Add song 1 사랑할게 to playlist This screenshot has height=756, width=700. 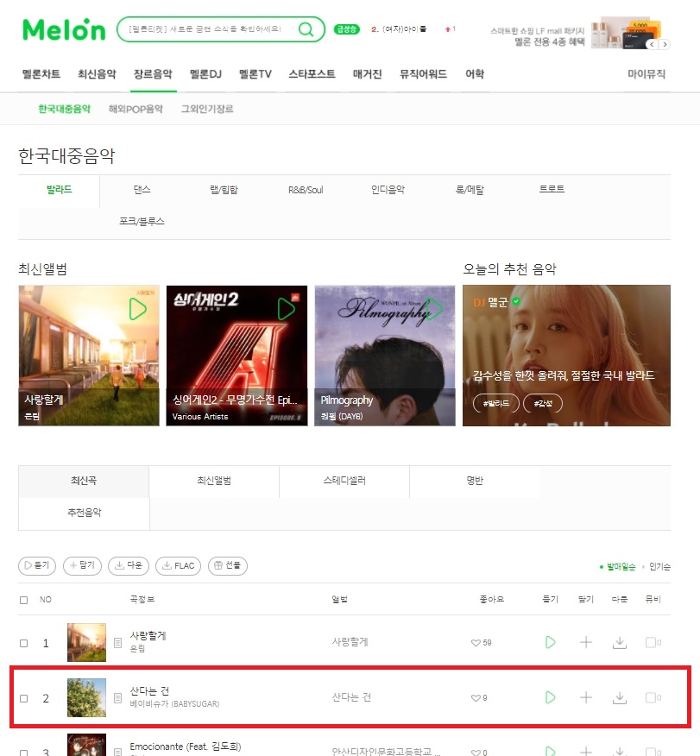[x=586, y=642]
